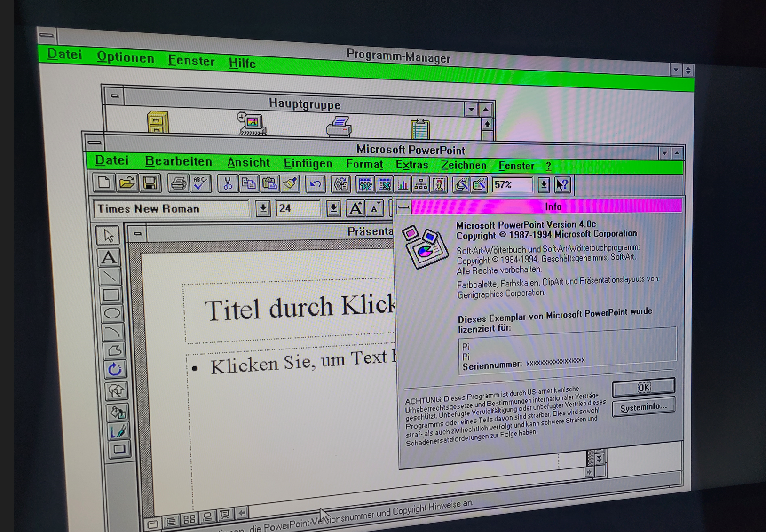
Task: Open Einfügen menu in PowerPoint
Action: pyautogui.click(x=308, y=164)
